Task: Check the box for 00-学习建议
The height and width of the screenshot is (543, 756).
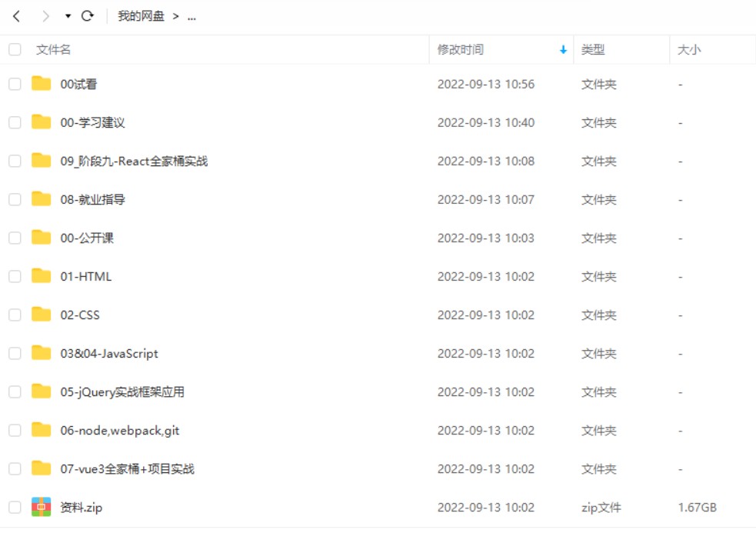Action: pos(15,122)
